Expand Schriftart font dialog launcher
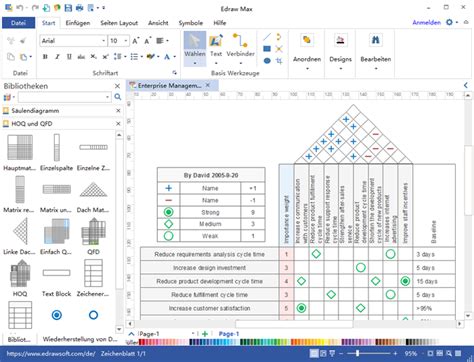Viewport: 474px width, 362px height. 174,72
